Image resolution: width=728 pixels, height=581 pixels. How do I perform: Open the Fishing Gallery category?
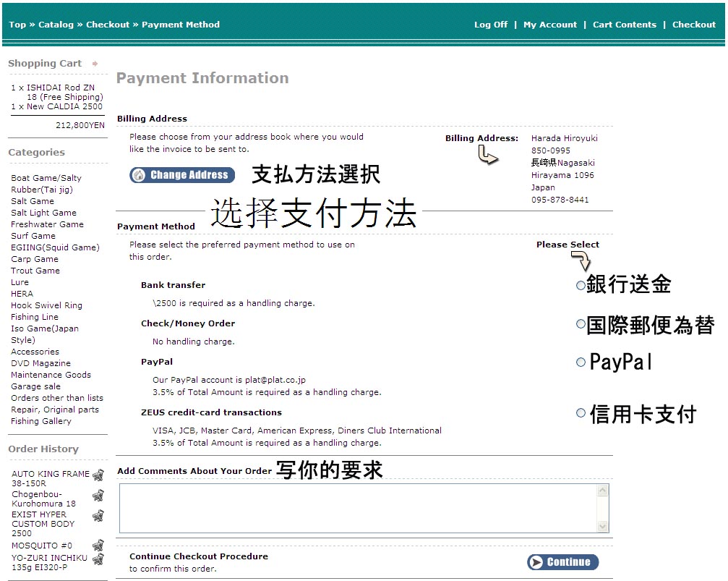pyautogui.click(x=41, y=422)
